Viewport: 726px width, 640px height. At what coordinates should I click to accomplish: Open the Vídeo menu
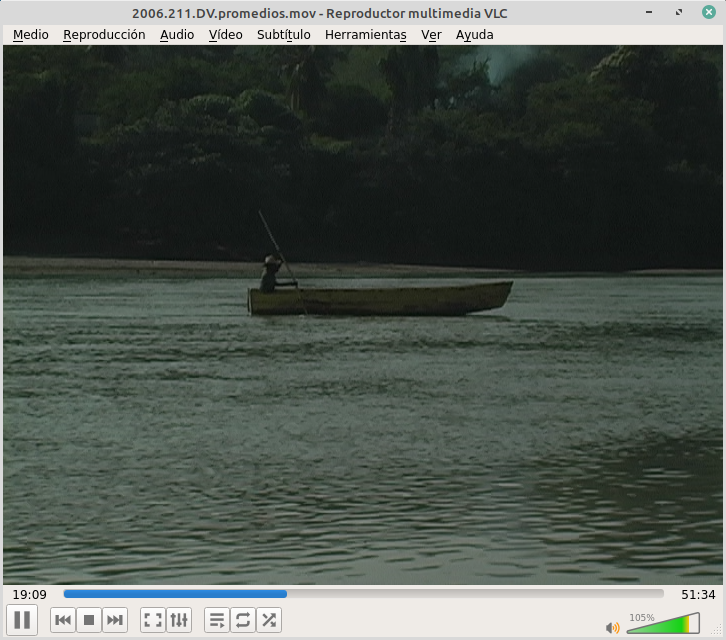[225, 35]
